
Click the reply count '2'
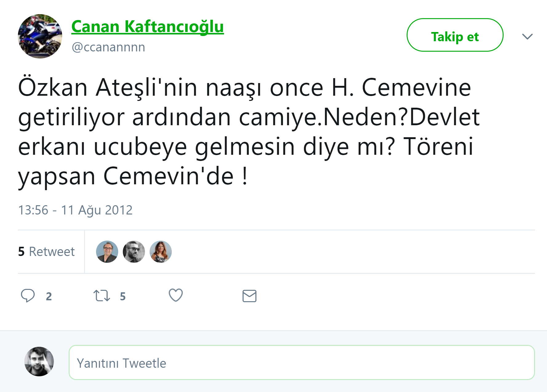49,296
